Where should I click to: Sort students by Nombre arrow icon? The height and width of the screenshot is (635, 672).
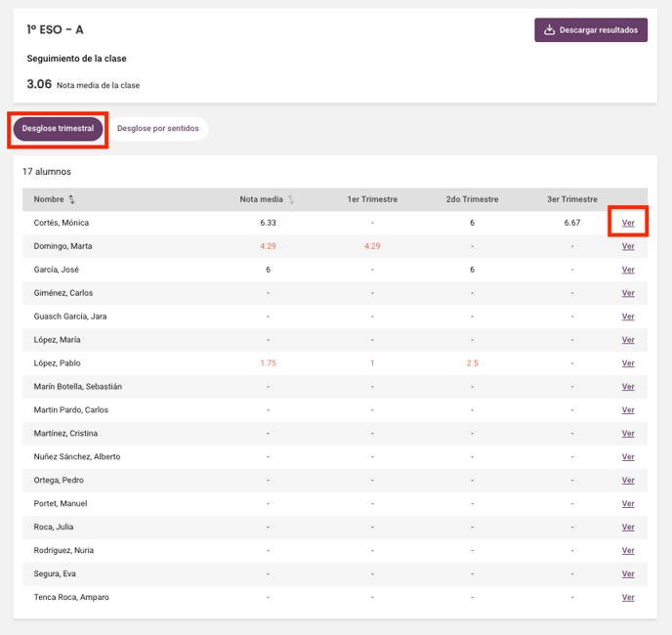coord(71,199)
